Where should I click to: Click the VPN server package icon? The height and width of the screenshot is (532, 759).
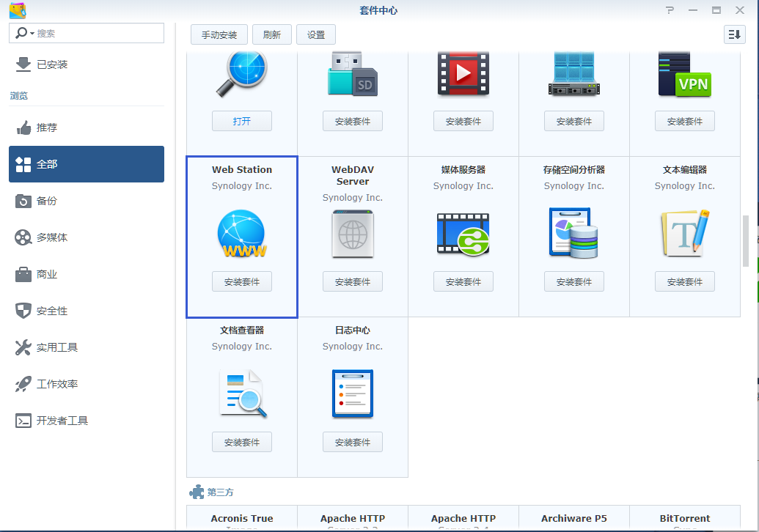[684, 75]
